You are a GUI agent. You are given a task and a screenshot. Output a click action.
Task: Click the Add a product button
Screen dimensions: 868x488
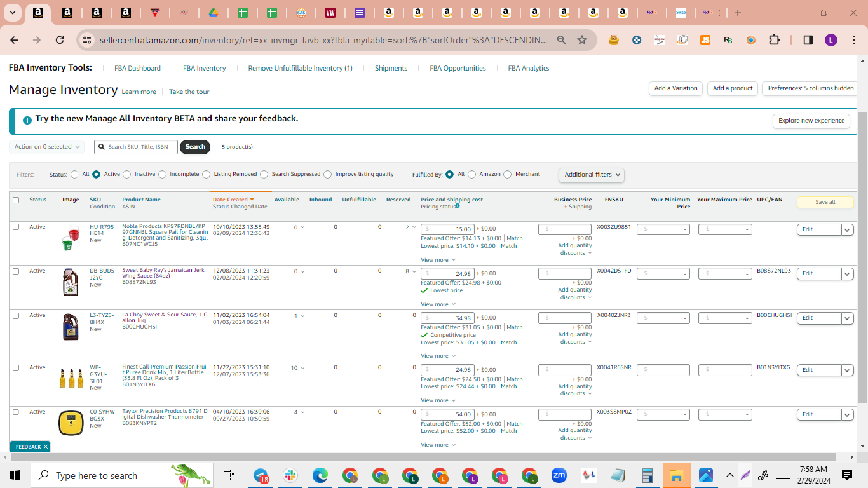(732, 88)
